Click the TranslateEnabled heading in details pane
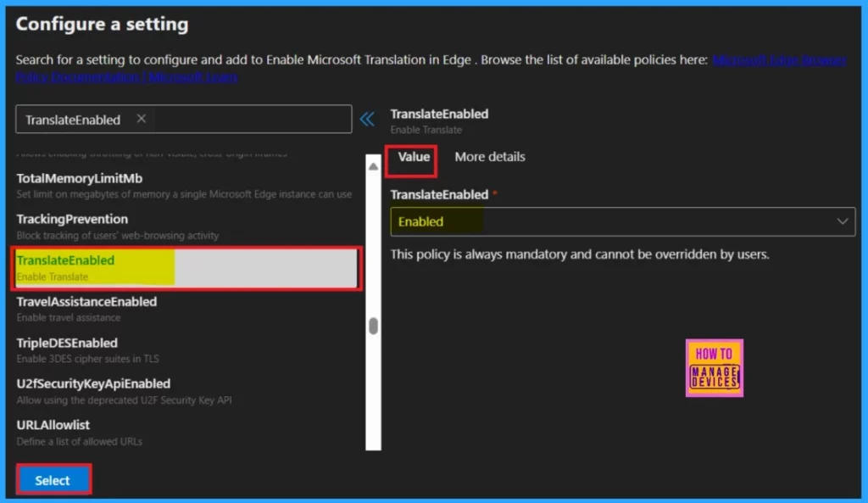Screen dimensions: 868x503 coord(440,115)
